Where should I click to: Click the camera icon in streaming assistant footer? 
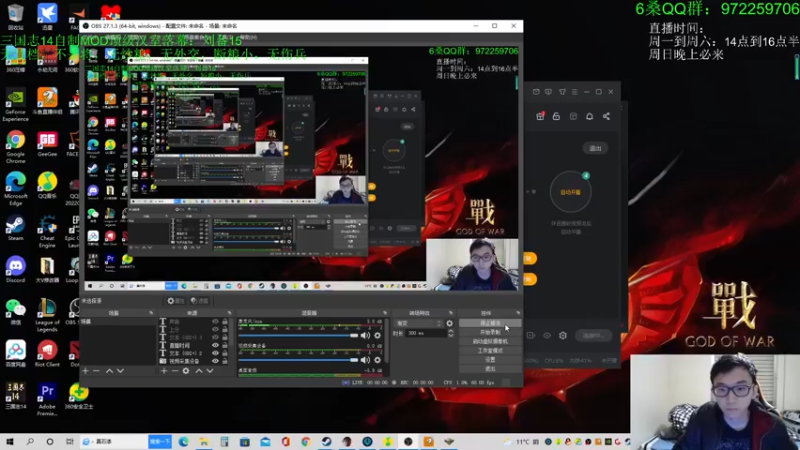[531, 336]
